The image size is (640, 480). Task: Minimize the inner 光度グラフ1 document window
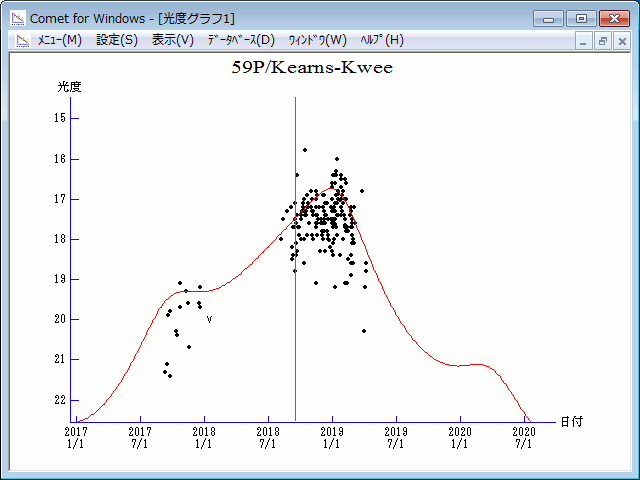point(583,41)
